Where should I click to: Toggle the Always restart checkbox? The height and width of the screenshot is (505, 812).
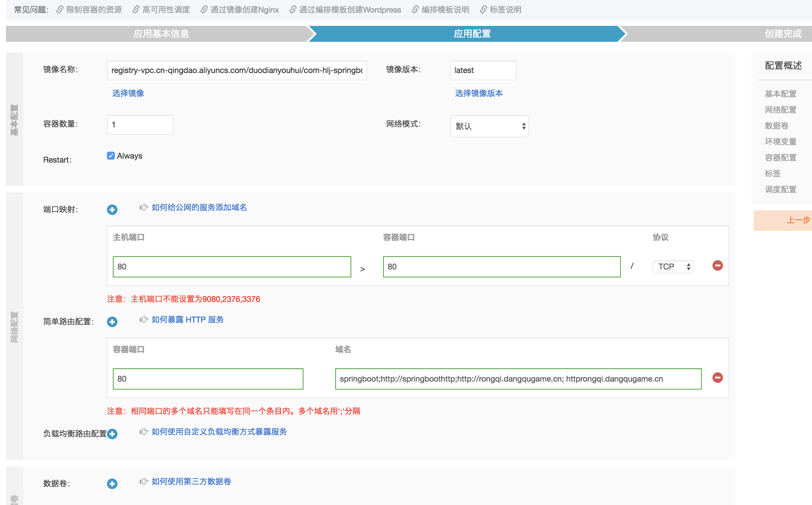click(x=111, y=156)
